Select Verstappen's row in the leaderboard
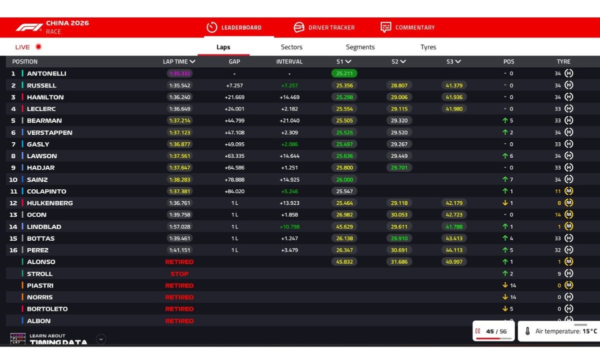600x364 pixels. click(x=50, y=132)
